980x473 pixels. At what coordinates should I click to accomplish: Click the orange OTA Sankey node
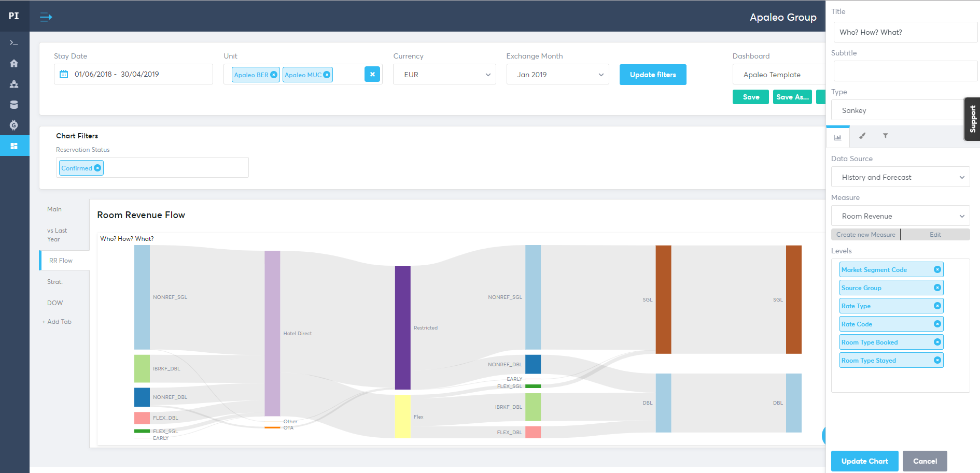272,427
